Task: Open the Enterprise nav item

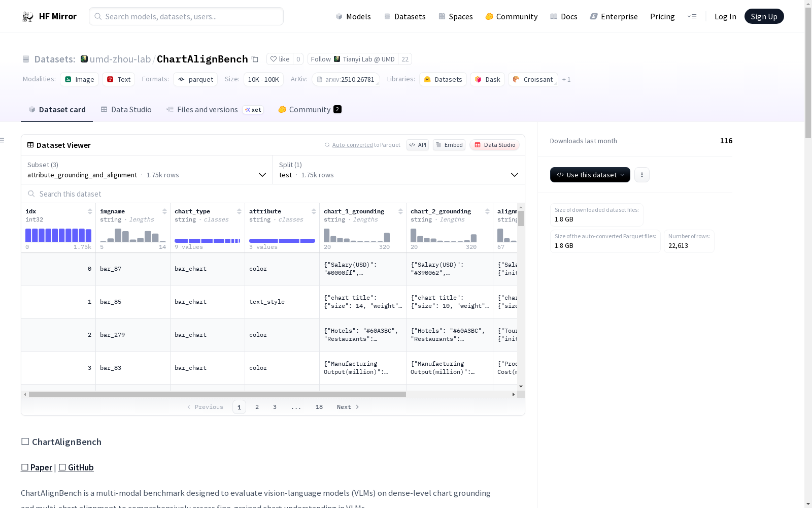Action: [x=614, y=16]
